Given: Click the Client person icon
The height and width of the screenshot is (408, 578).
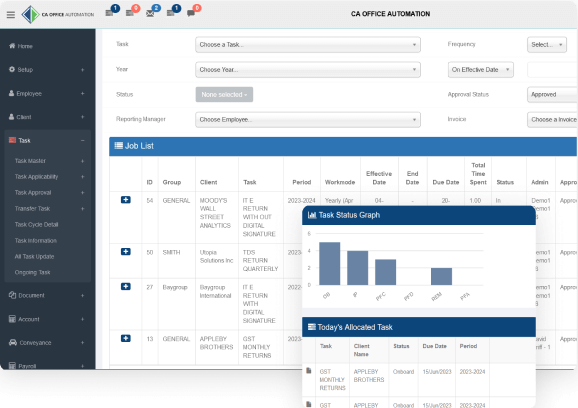Looking at the screenshot, I should pyautogui.click(x=12, y=117).
